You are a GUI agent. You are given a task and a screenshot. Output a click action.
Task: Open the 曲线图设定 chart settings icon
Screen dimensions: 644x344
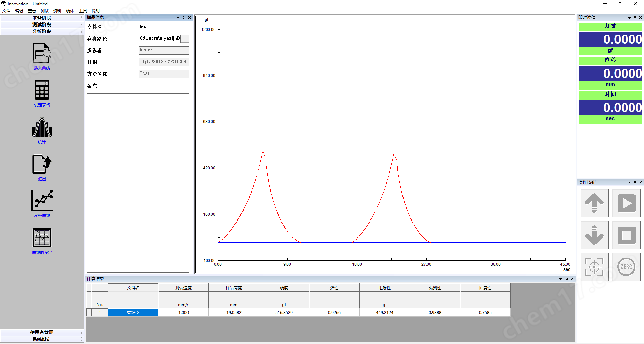[42, 238]
